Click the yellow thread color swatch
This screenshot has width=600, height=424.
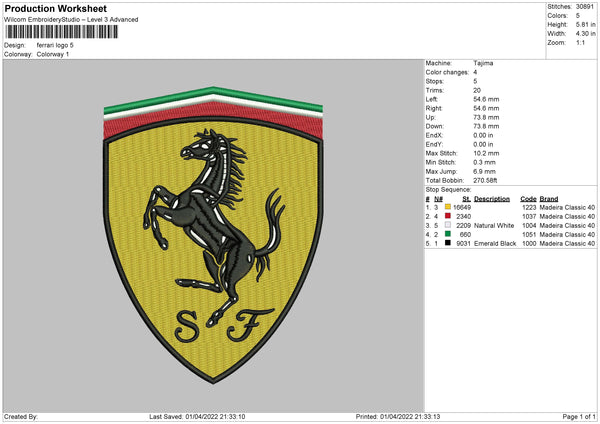448,207
